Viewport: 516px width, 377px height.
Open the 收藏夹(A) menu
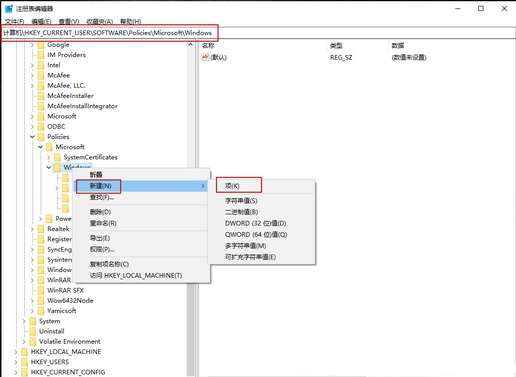click(100, 22)
